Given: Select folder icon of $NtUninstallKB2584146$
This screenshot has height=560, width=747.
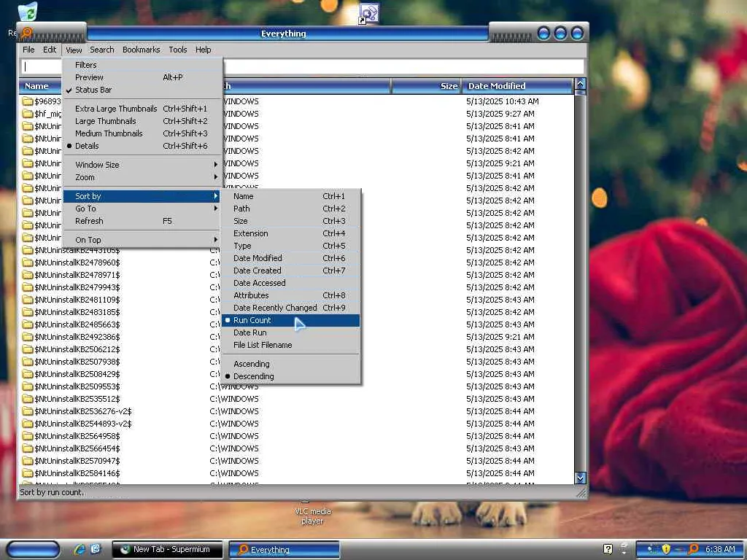Looking at the screenshot, I should (x=28, y=473).
